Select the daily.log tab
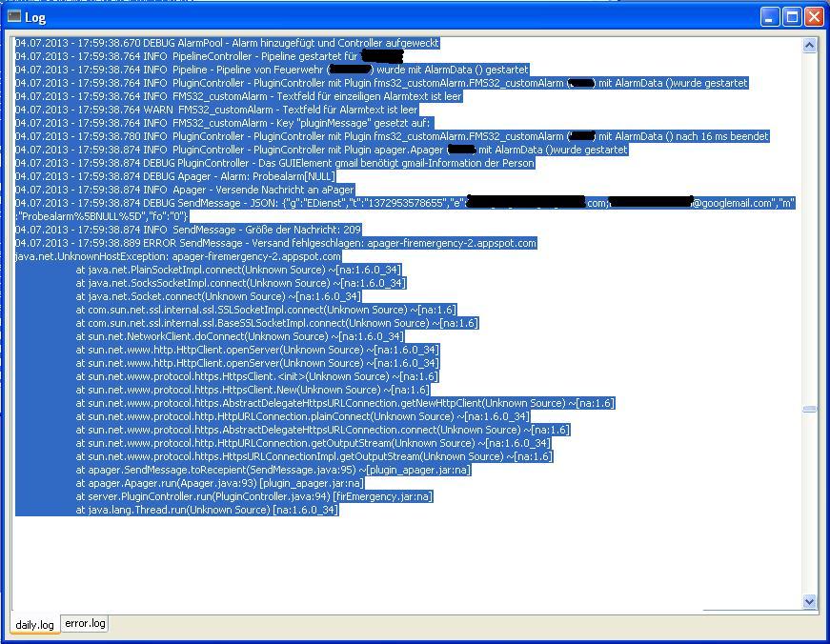 (x=35, y=625)
